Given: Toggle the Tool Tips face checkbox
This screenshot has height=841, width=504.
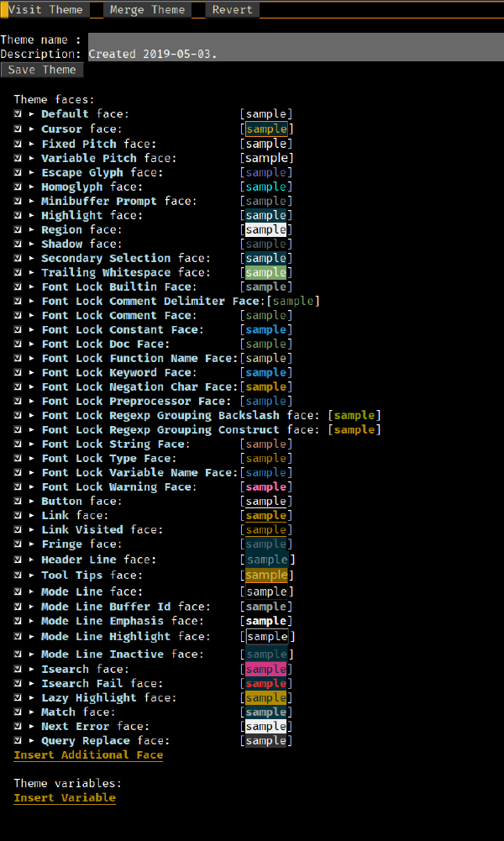Looking at the screenshot, I should click(18, 575).
